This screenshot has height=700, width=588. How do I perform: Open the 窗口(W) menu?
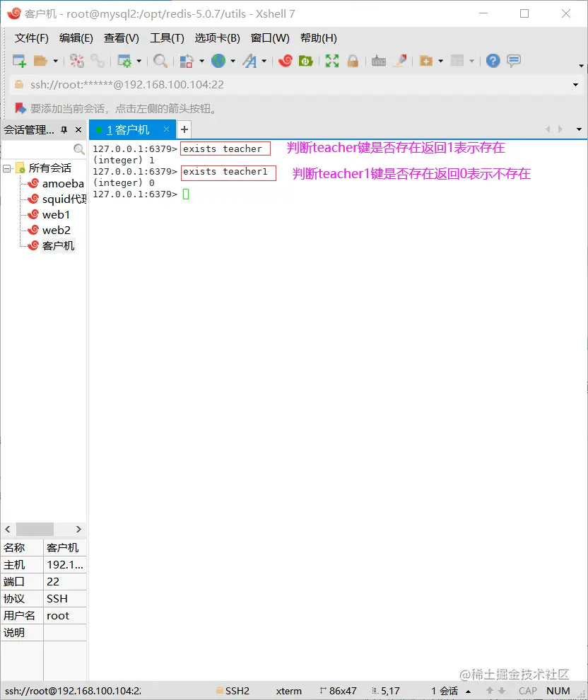pyautogui.click(x=270, y=38)
